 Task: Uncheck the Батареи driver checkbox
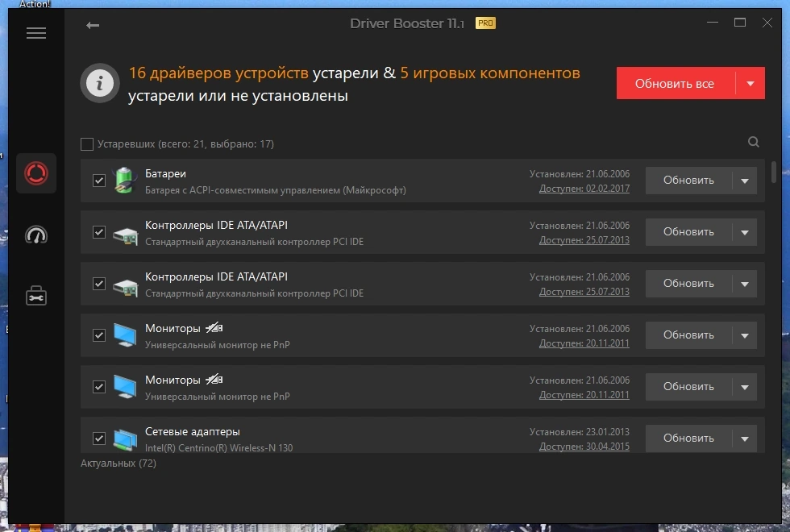[99, 181]
